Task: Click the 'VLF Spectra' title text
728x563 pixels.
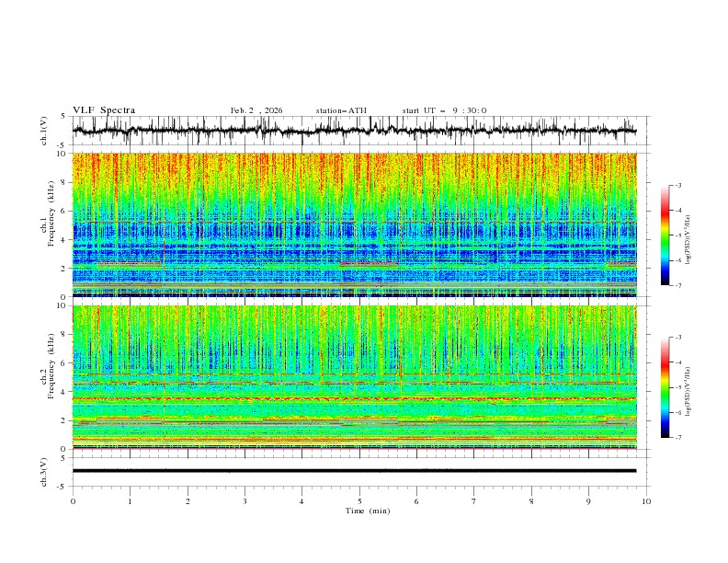Action: (104, 110)
